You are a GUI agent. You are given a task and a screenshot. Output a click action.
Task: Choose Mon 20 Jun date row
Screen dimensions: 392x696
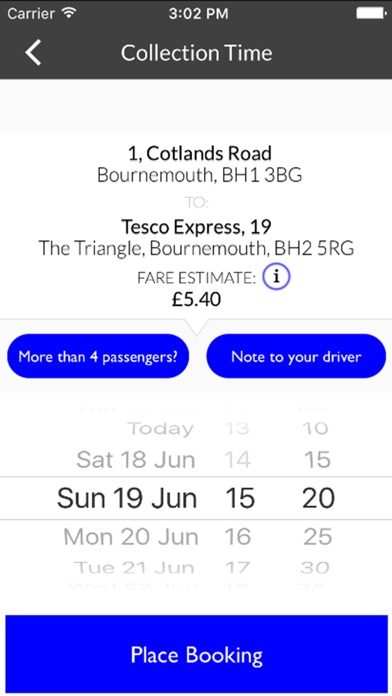[x=131, y=537]
